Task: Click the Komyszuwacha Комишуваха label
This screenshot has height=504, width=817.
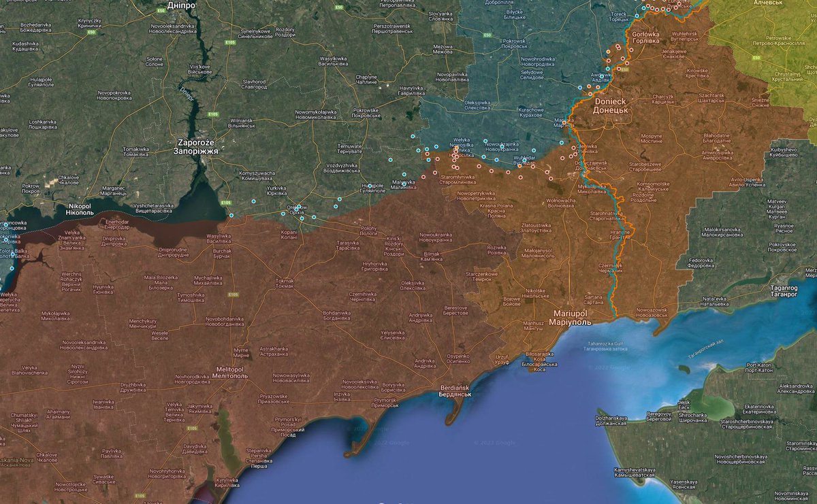Action: 257,176
